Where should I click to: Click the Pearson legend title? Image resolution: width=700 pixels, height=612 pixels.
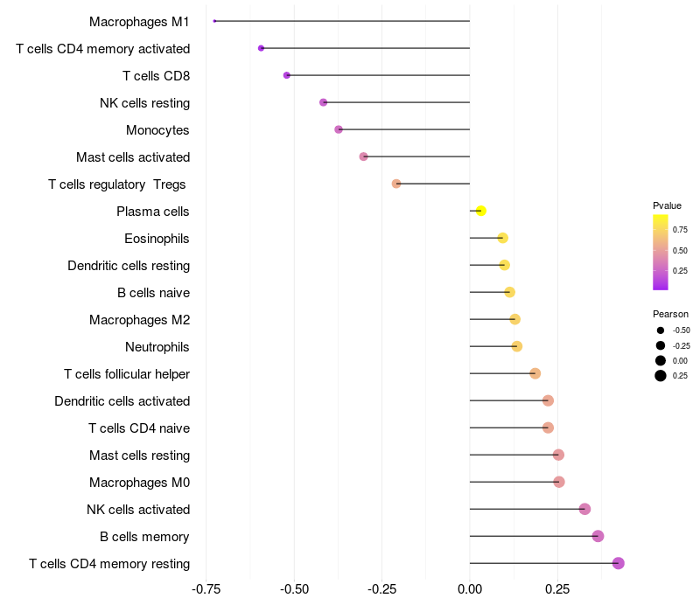click(670, 314)
